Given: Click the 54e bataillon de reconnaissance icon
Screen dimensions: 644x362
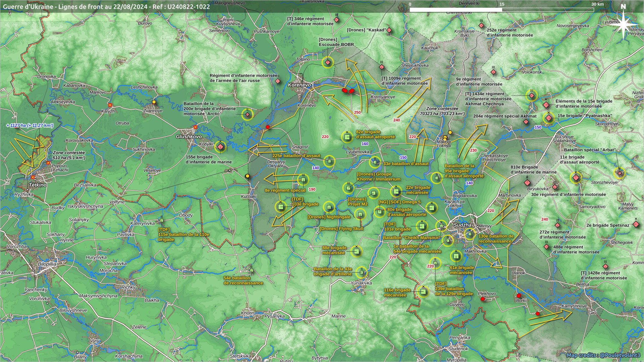Looking at the screenshot, I should tap(252, 270).
